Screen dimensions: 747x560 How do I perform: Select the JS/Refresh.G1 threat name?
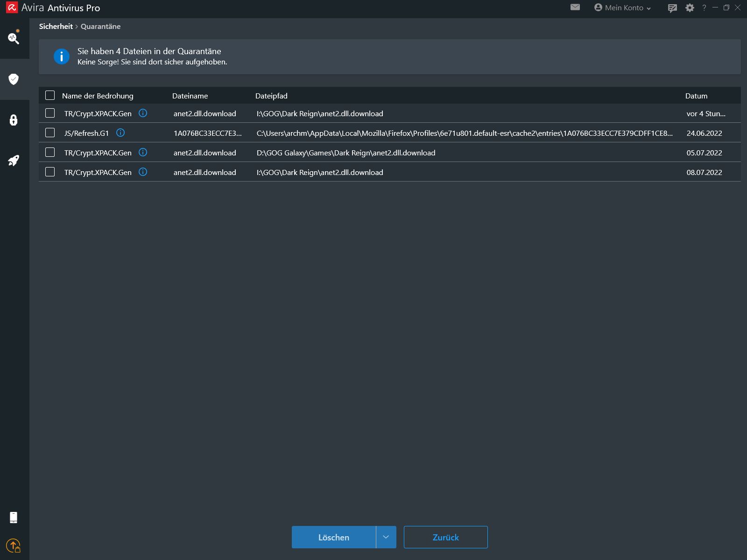pos(86,133)
